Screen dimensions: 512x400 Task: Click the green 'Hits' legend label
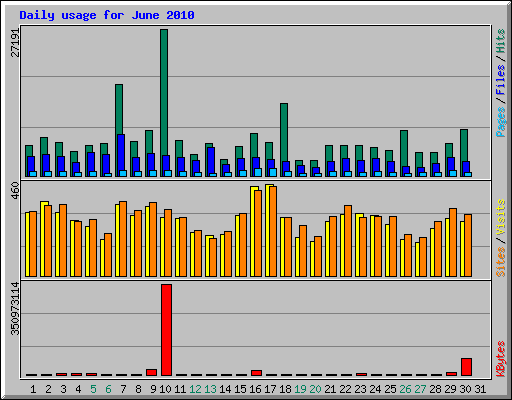click(500, 41)
